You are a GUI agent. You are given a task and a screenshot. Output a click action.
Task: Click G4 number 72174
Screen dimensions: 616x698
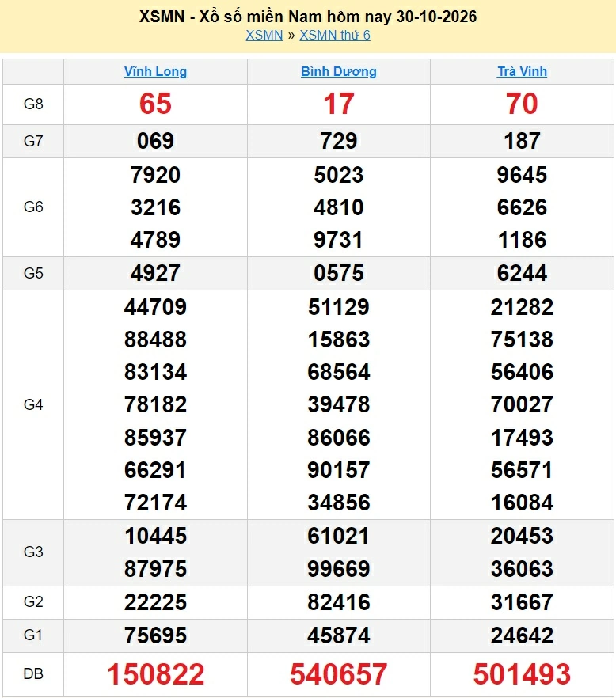click(x=155, y=503)
